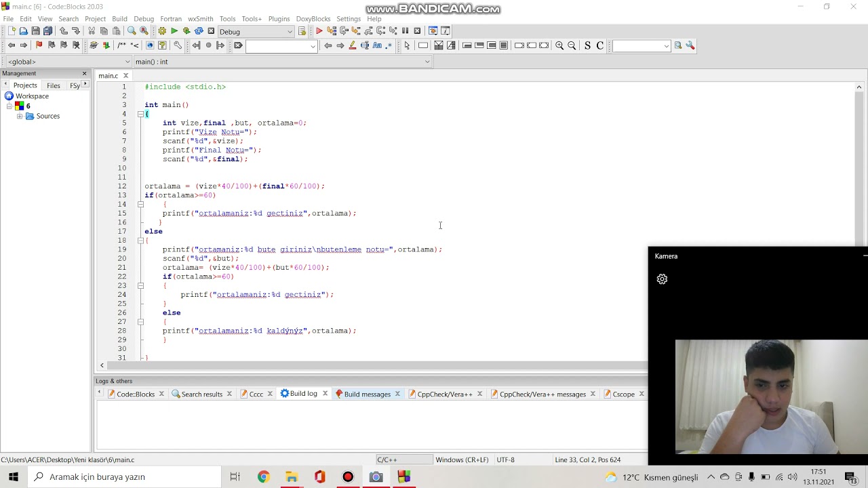
Task: Click inside the incremental search input field
Action: coord(278,45)
